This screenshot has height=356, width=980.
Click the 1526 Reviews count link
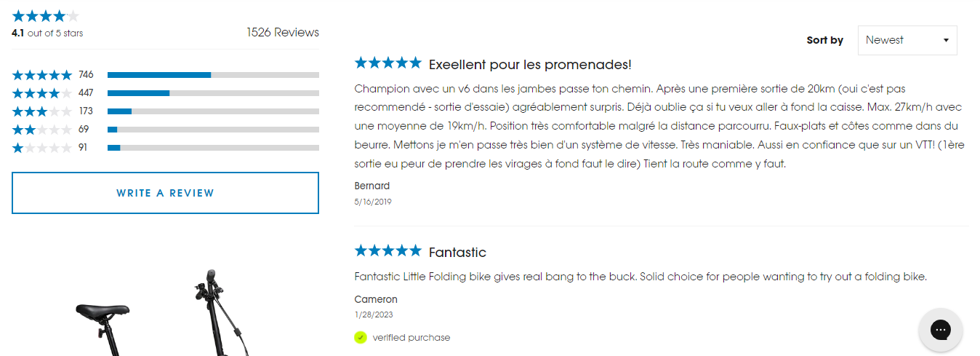pos(282,32)
